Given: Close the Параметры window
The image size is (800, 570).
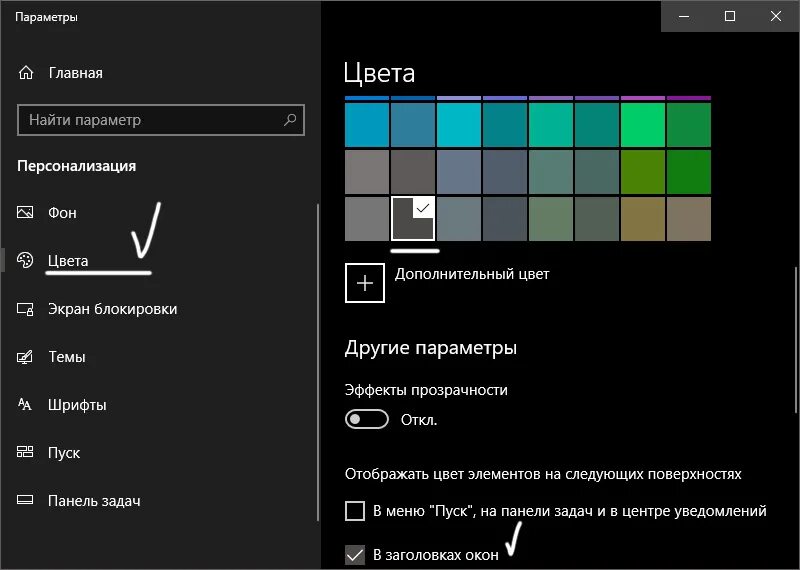Looking at the screenshot, I should click(x=776, y=16).
